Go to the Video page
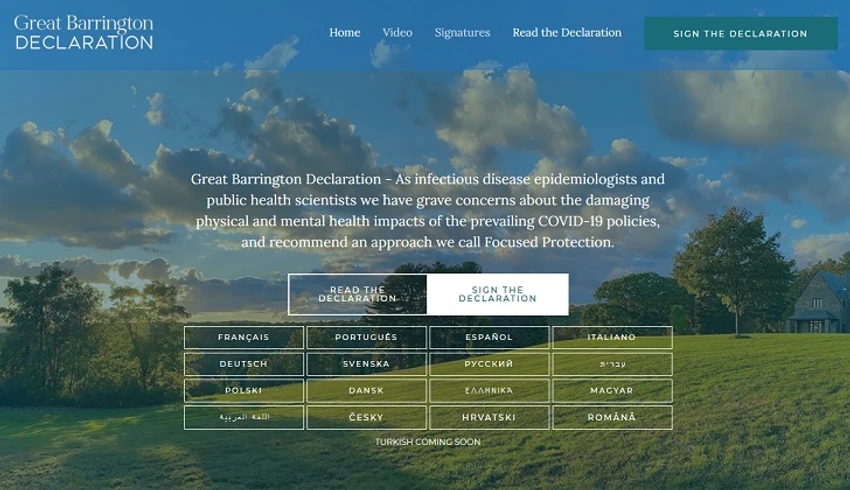 (397, 33)
